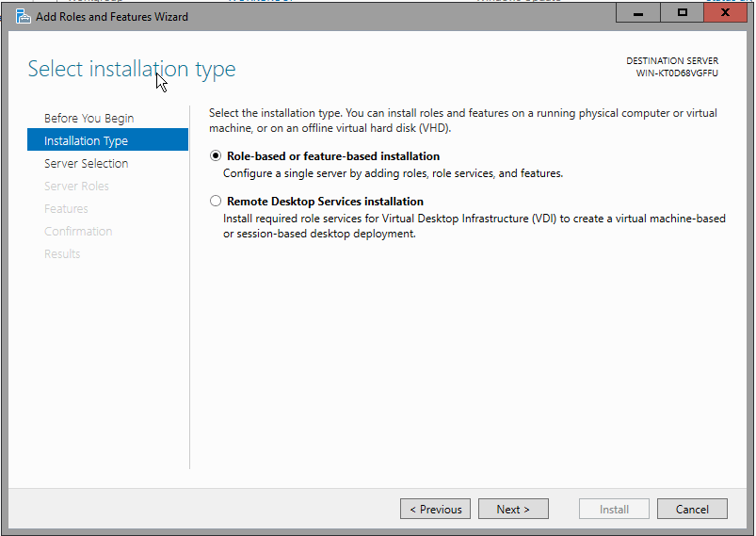Viewport: 756px width, 536px height.
Task: Click the destination server name WIN-KT0D68VGFFU
Action: coord(677,73)
